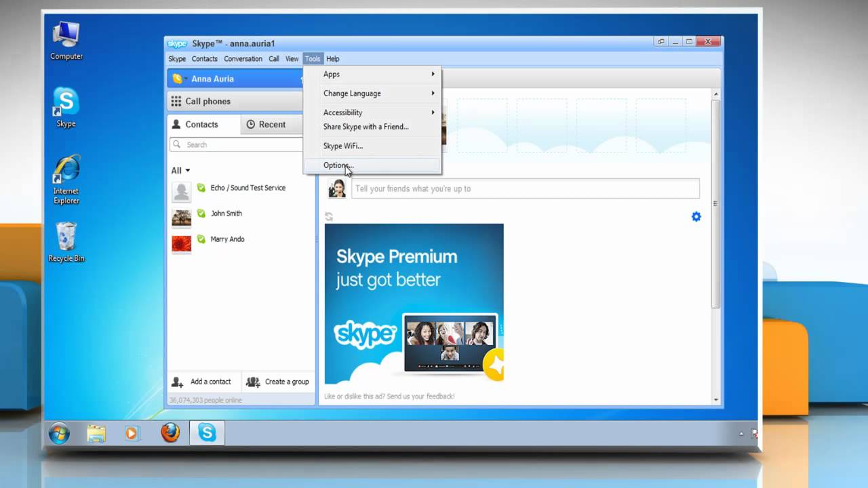Open the Computer desktop icon
The width and height of the screenshot is (868, 488).
coord(66,41)
